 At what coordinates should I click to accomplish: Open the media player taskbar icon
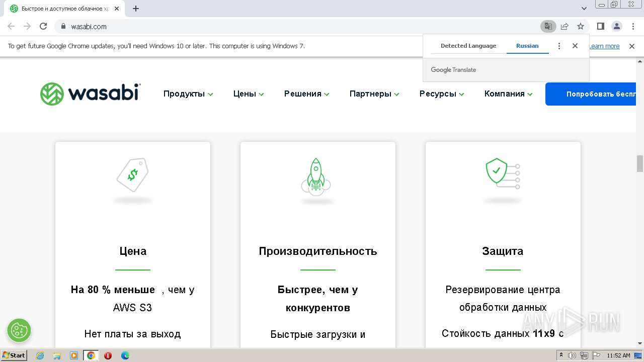(x=74, y=355)
